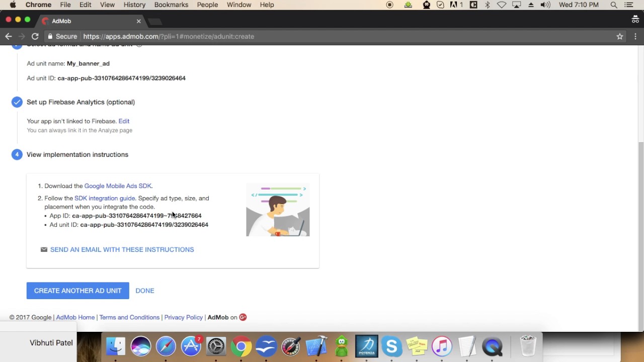Click the incognito icon in the title bar
This screenshot has width=644, height=362.
[x=635, y=20]
